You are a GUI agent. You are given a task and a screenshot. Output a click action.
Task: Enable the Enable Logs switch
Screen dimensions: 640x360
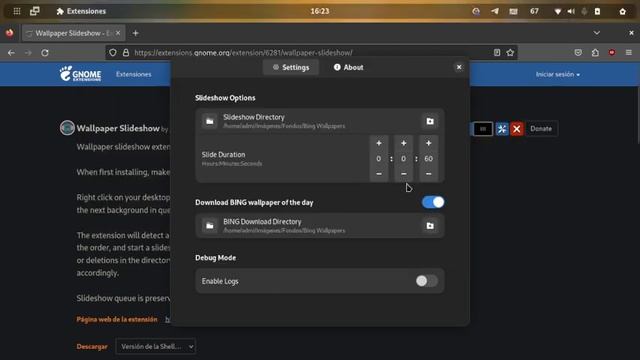[x=427, y=281]
